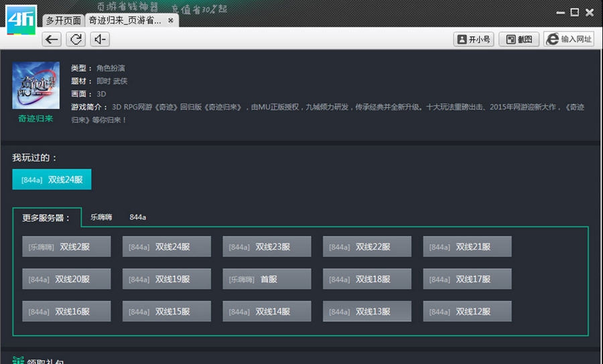The height and width of the screenshot is (364, 603).
Task: Open the 奇迹归来 game thumbnail
Action: click(36, 85)
